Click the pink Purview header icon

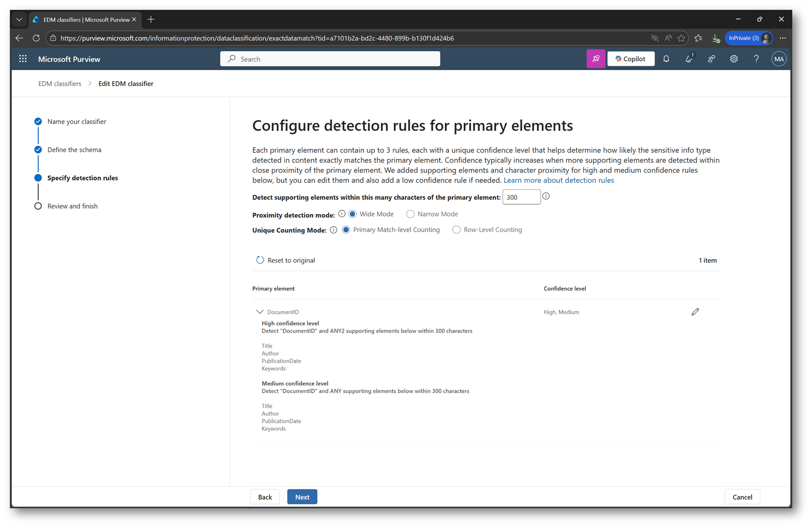coord(596,59)
